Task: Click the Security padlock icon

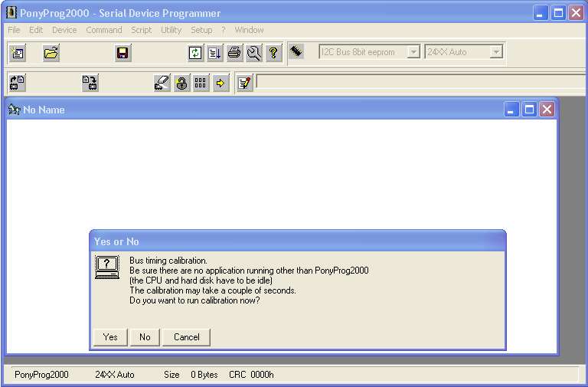Action: pos(181,83)
